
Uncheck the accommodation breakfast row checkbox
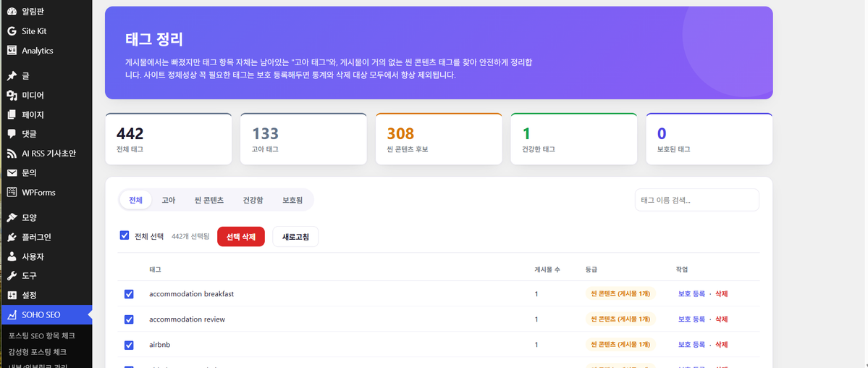(129, 293)
